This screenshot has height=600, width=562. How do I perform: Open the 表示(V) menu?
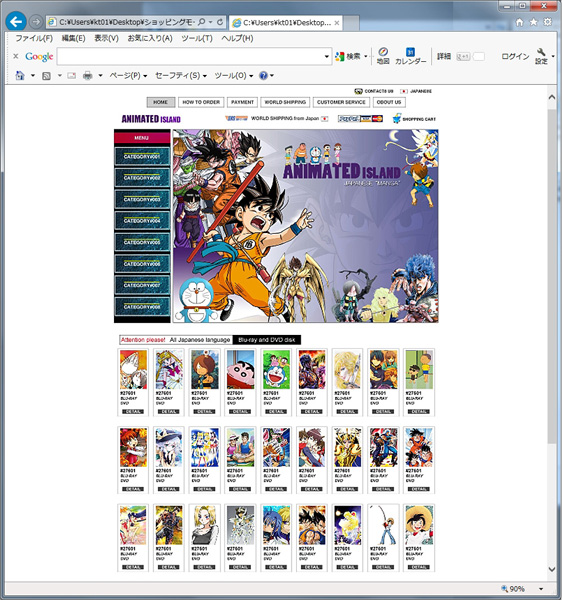pyautogui.click(x=106, y=38)
